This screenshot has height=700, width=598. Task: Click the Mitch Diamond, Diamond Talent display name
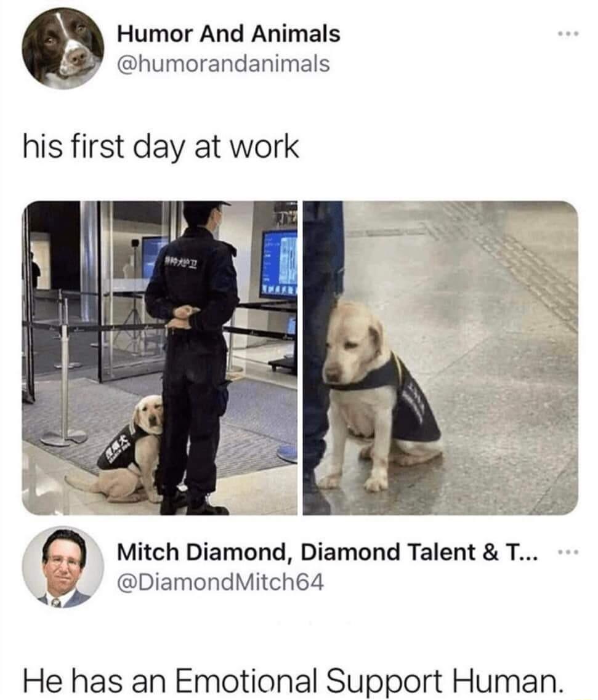(328, 553)
